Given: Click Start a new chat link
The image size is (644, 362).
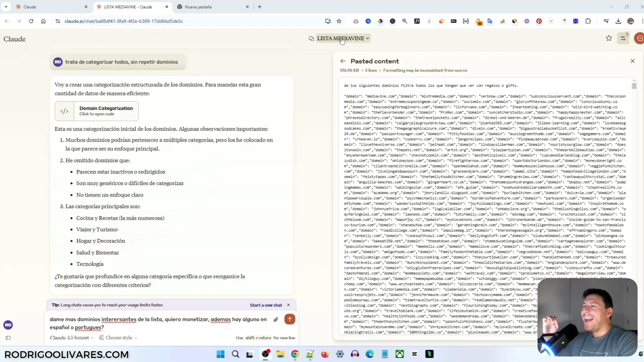Looking at the screenshot, I should coord(266,305).
